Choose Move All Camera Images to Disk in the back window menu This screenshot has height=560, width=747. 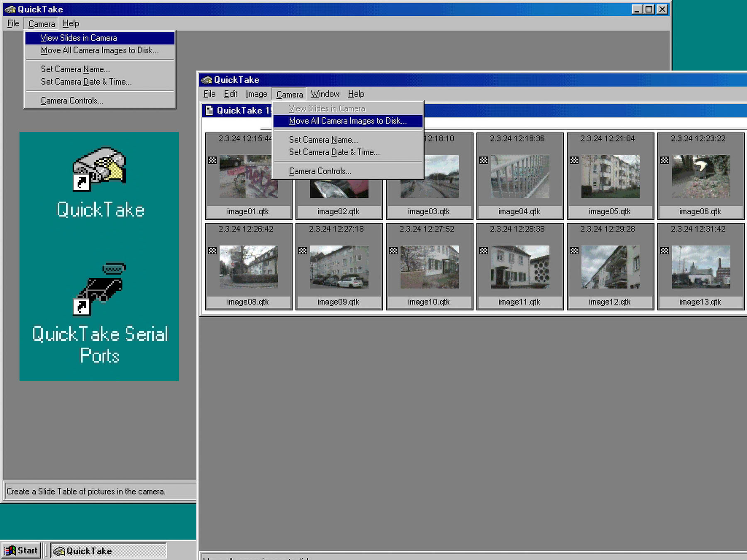coord(100,50)
